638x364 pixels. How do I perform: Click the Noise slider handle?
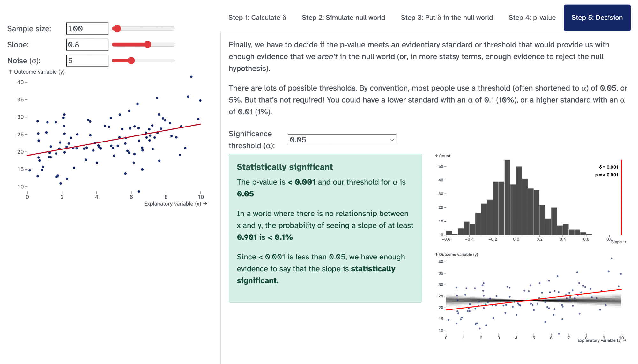(x=131, y=61)
